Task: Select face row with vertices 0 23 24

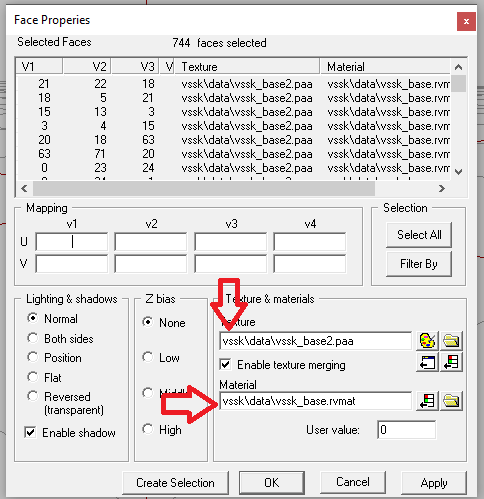Action: tap(233, 168)
